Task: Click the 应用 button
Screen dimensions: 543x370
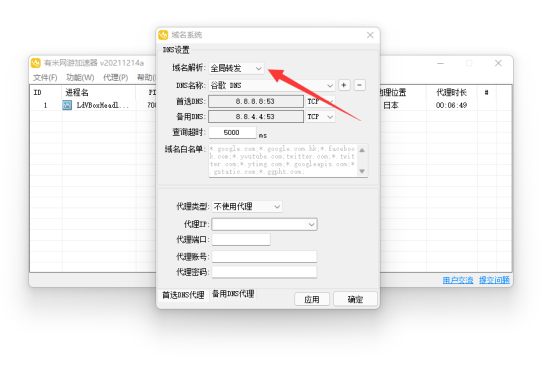Action: [312, 299]
